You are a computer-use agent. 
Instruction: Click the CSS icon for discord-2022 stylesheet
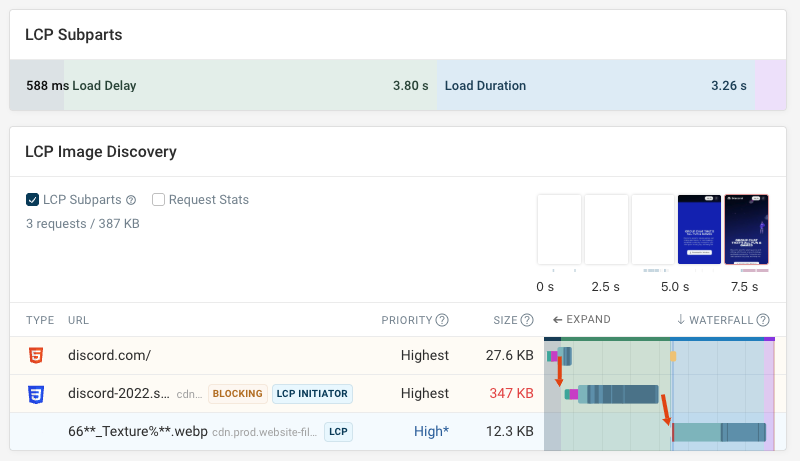(36, 394)
